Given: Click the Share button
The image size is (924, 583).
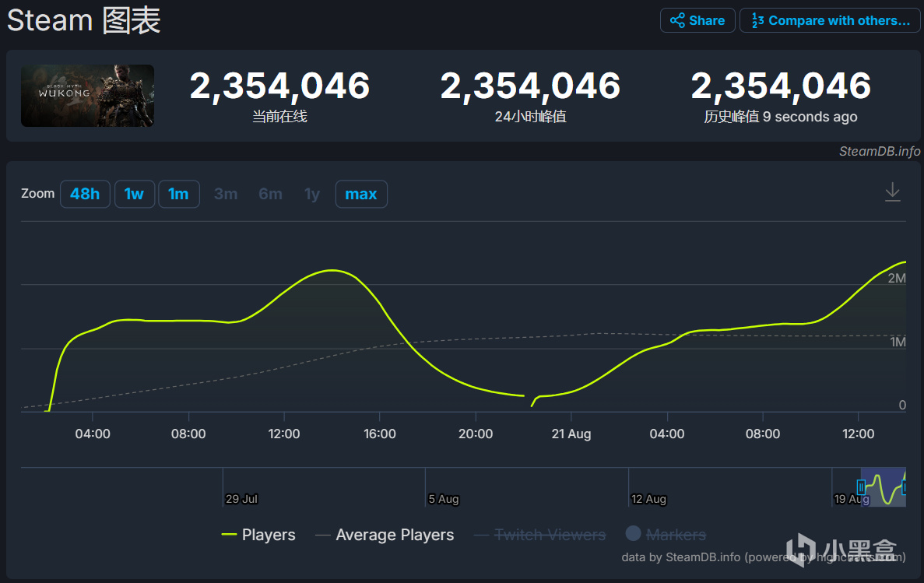Looking at the screenshot, I should (x=697, y=21).
